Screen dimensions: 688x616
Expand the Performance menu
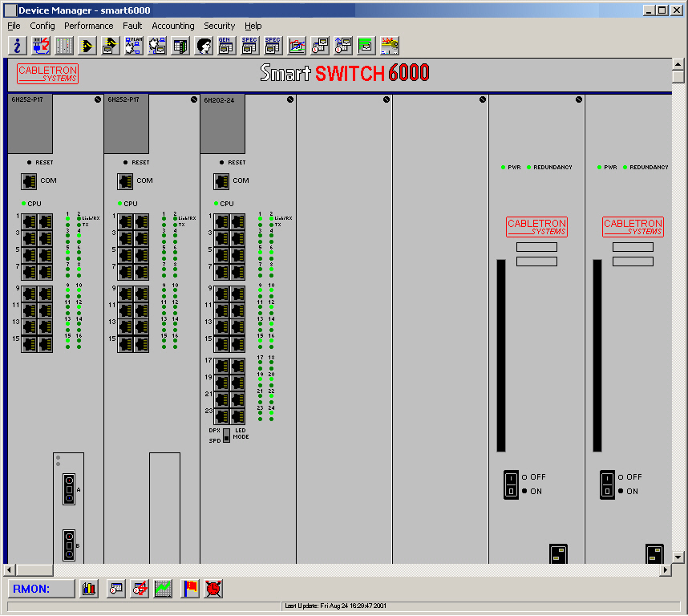click(x=89, y=26)
